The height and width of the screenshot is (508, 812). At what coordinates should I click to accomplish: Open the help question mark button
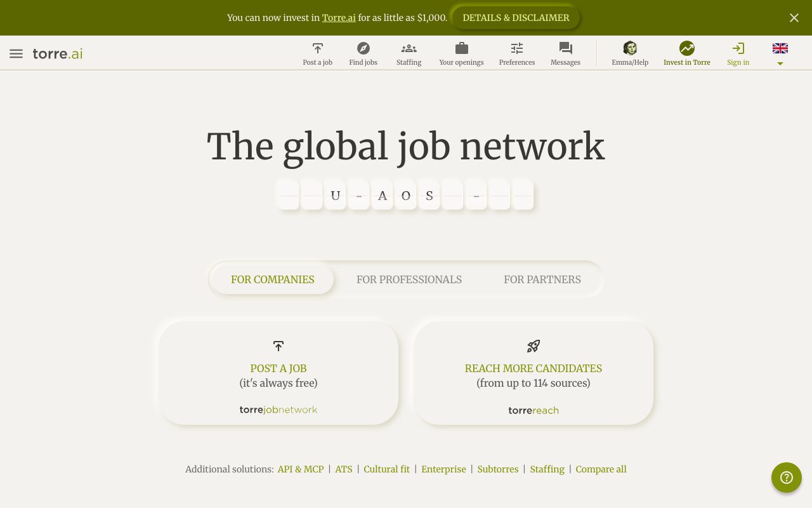pyautogui.click(x=787, y=478)
